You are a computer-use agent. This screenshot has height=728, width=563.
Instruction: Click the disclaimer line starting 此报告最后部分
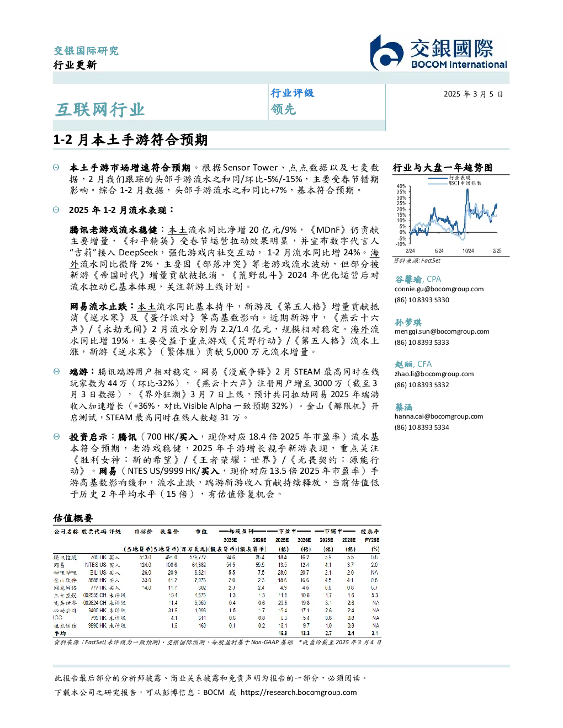[211, 678]
